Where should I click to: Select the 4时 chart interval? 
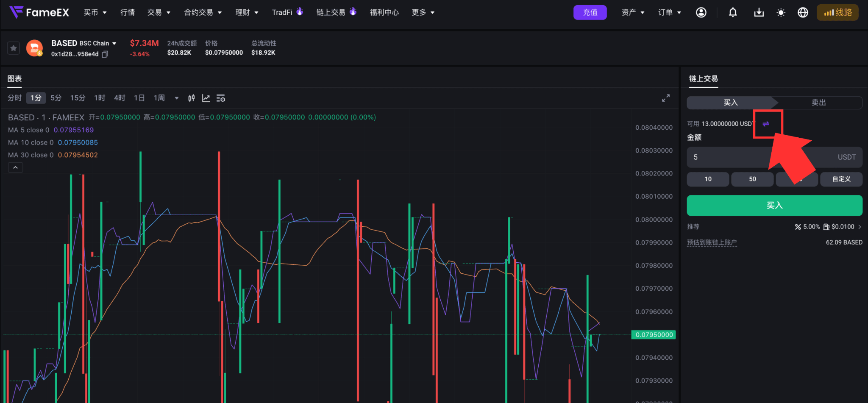coord(120,98)
